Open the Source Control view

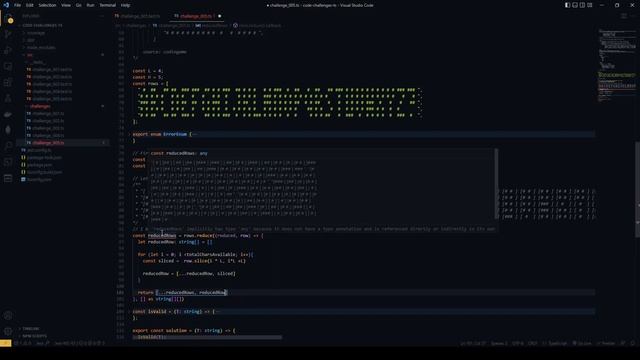(8, 35)
